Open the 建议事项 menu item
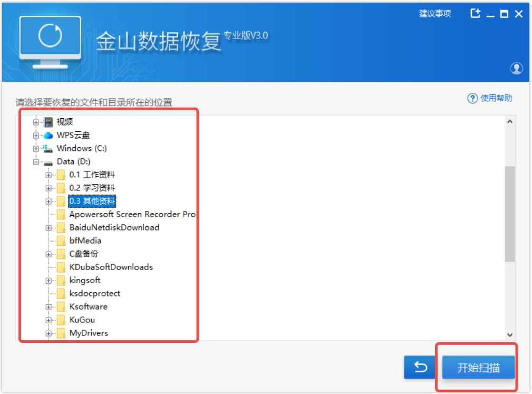 (x=435, y=14)
